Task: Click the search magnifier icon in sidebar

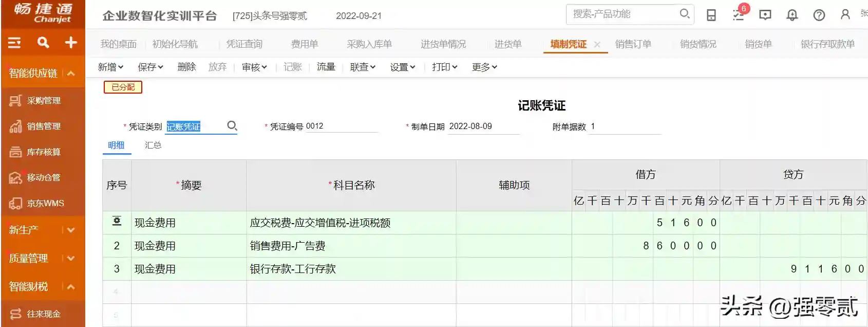Action: coord(43,43)
